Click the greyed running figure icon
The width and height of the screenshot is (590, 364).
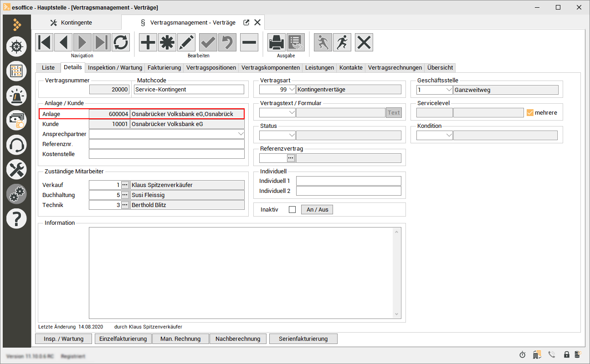[x=323, y=42]
